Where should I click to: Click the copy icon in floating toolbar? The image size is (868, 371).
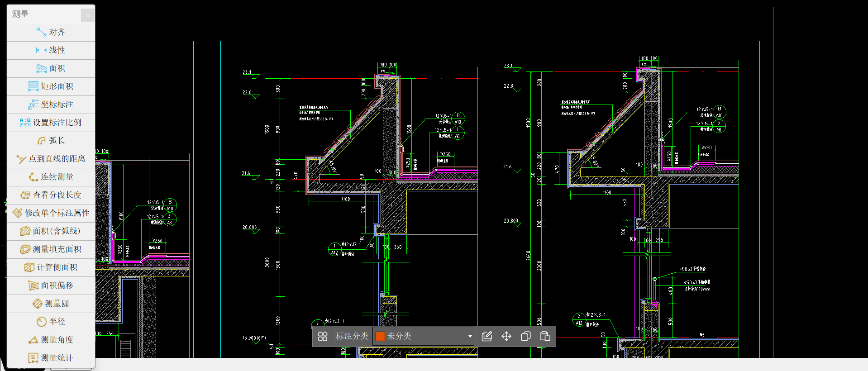coord(526,336)
